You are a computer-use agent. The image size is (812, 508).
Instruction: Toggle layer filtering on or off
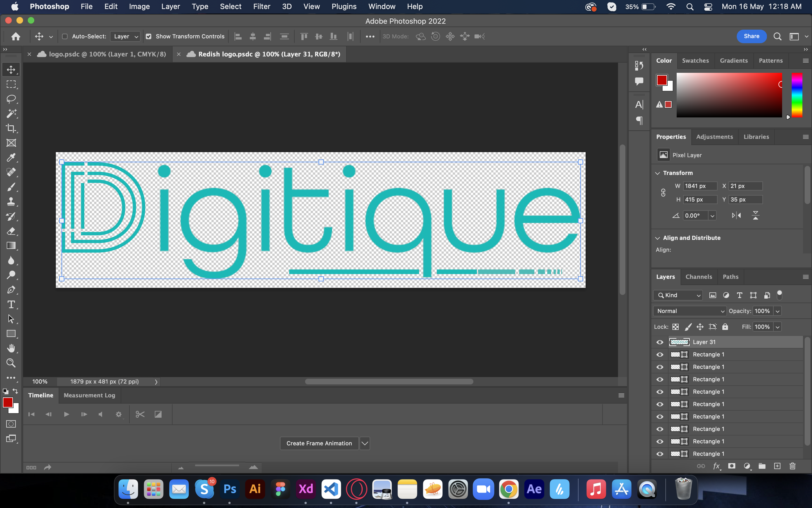[780, 295]
